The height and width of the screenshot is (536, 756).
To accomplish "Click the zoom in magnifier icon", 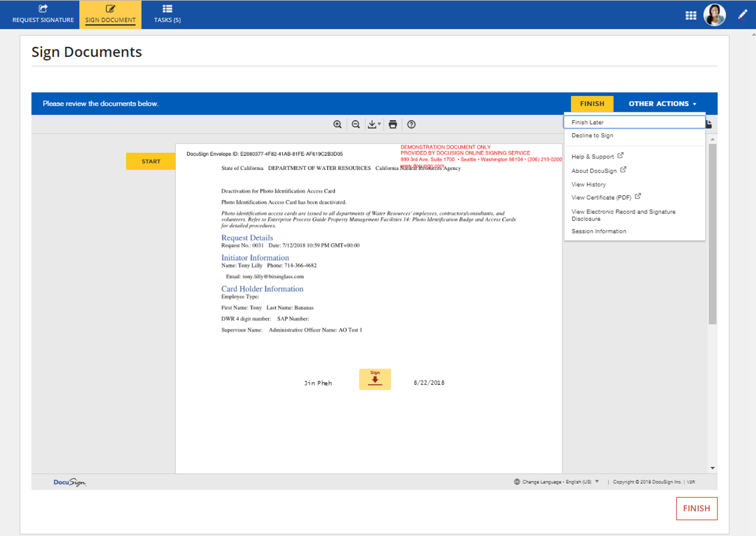I will pyautogui.click(x=337, y=124).
